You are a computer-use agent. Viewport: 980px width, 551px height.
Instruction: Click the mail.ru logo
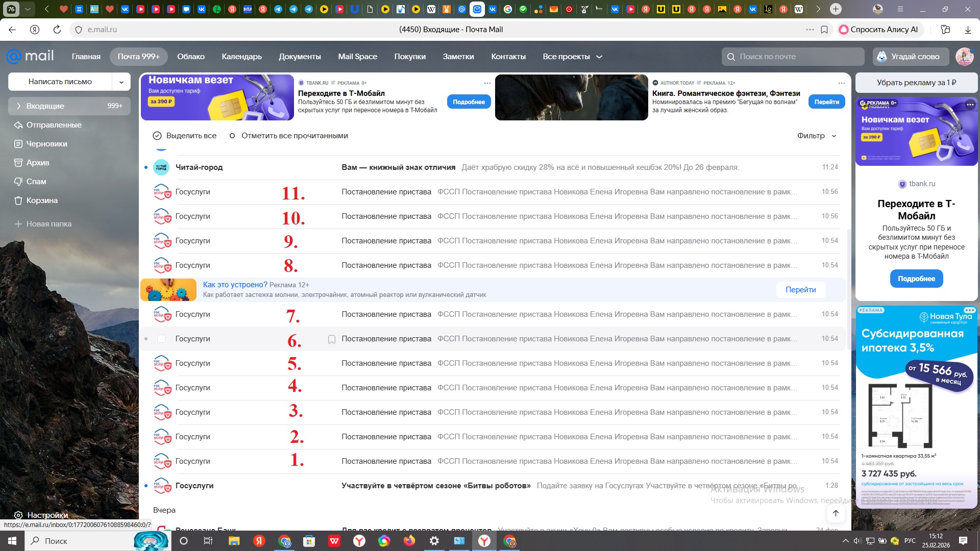(x=30, y=56)
